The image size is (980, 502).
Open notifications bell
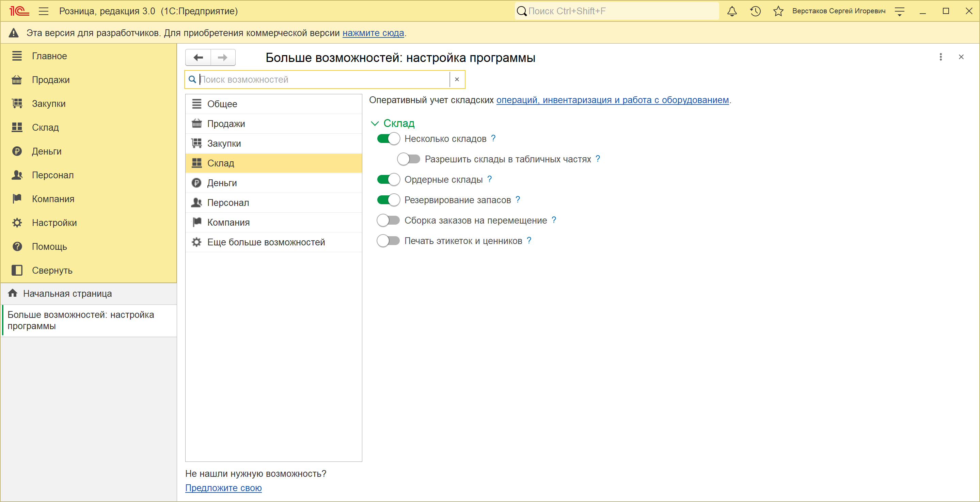[x=731, y=11]
